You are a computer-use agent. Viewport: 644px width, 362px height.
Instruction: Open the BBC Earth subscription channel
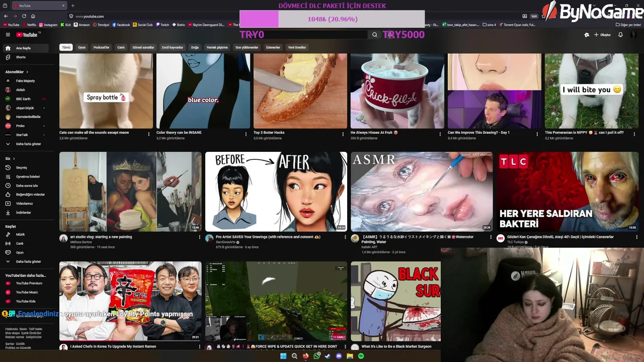tap(23, 99)
